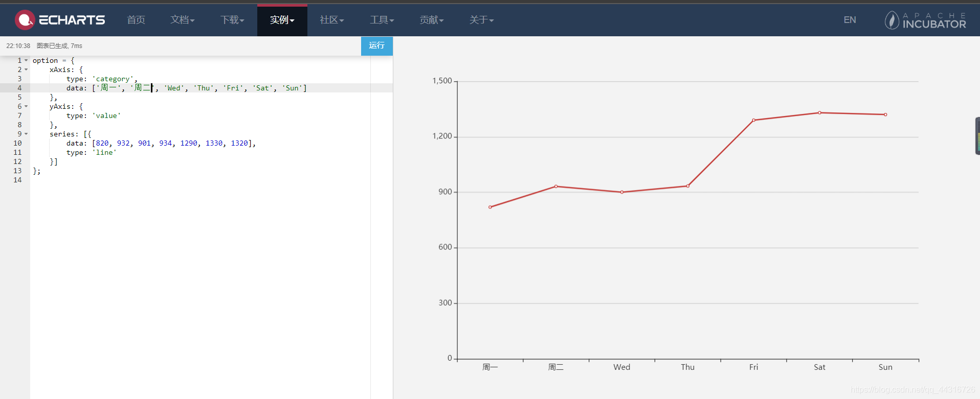This screenshot has width=980, height=399.
Task: Click the ECHARTS brand text
Action: (72, 20)
